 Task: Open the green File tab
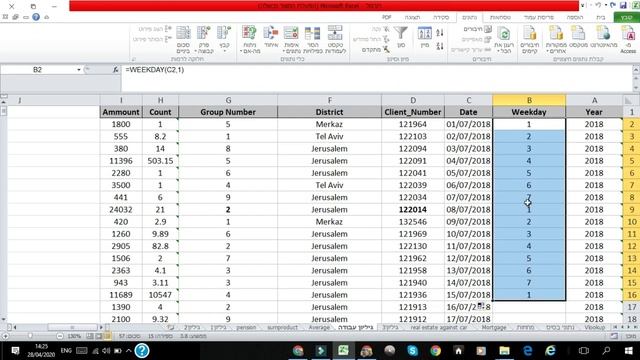coord(627,17)
